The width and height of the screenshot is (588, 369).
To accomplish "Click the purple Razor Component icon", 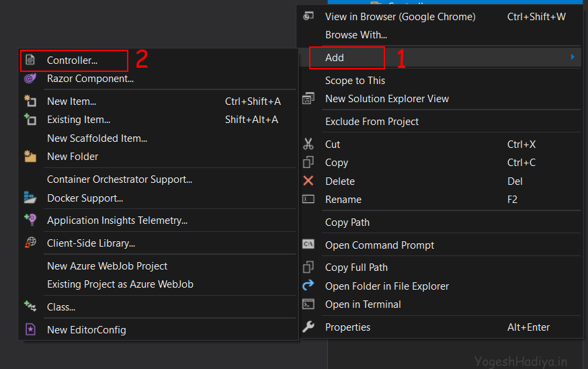I will 30,79.
